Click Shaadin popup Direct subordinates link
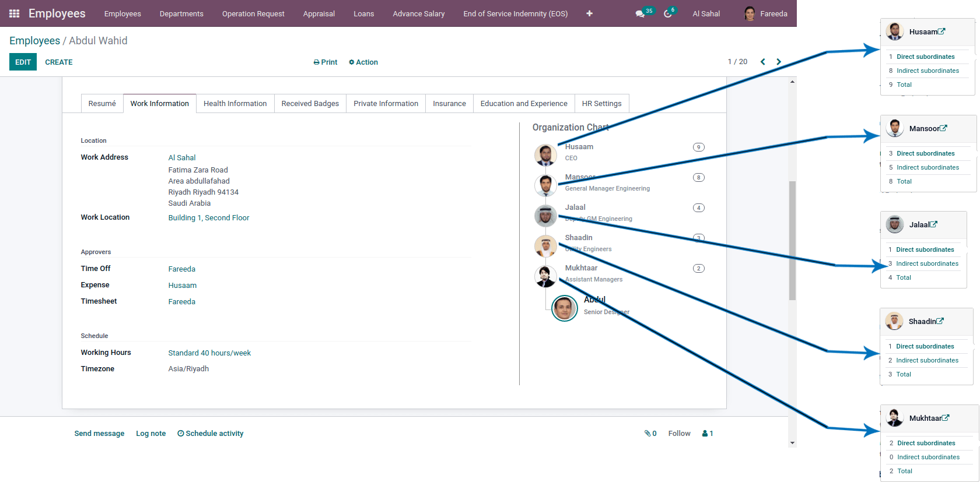 pos(925,346)
